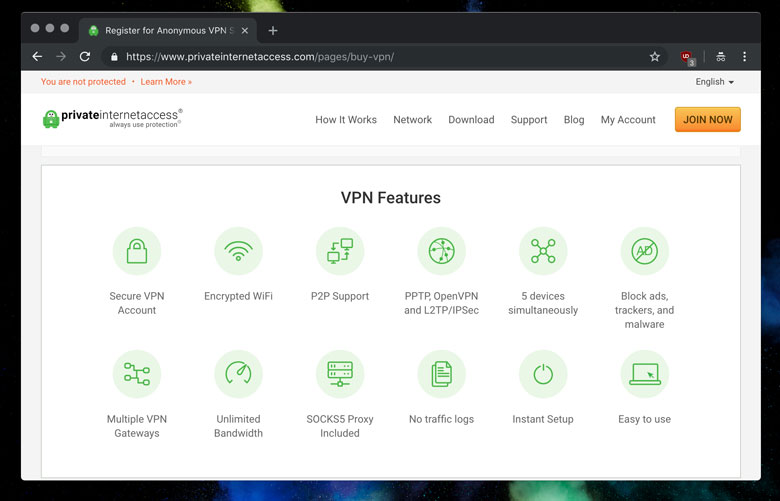Click the 'Encrypted WiFi' label

[238, 296]
